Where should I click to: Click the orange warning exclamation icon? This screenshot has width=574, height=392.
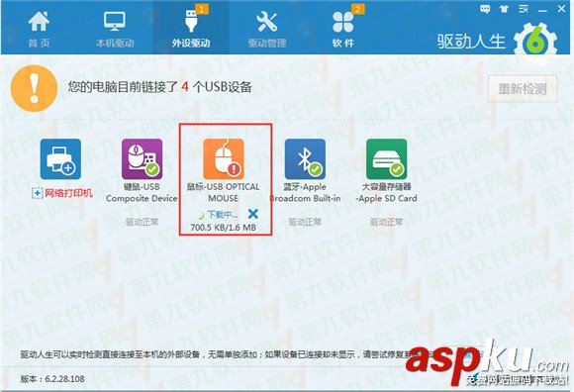pos(34,88)
